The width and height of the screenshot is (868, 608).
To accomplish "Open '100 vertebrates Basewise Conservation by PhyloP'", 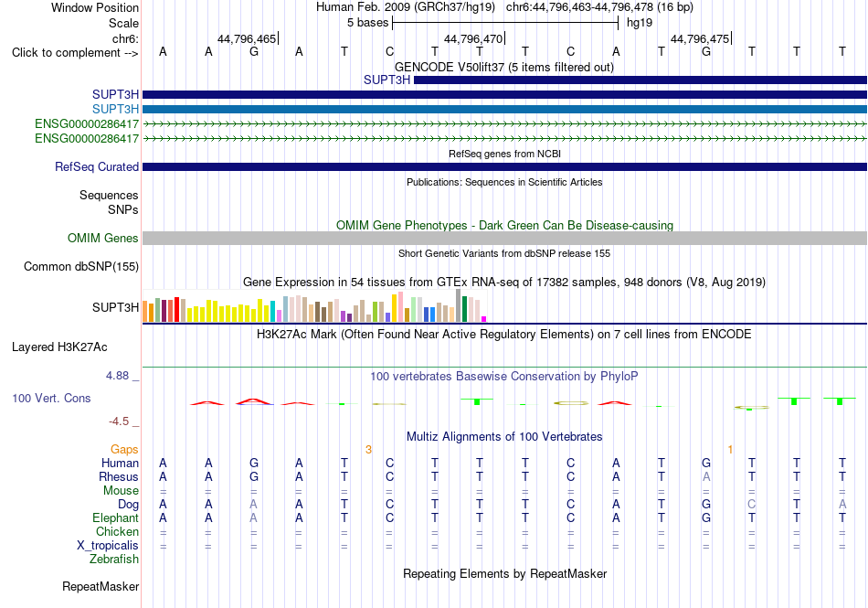I will 504,376.
